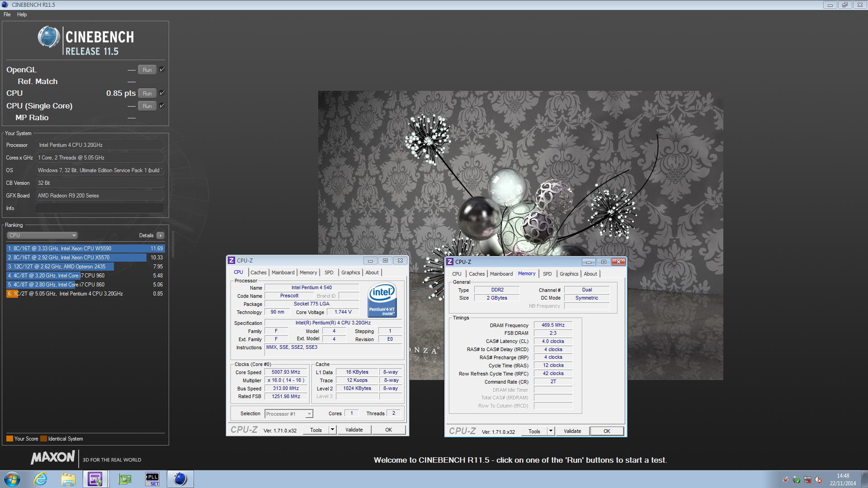Select CPU tab in right CPU-Z window

pos(457,274)
